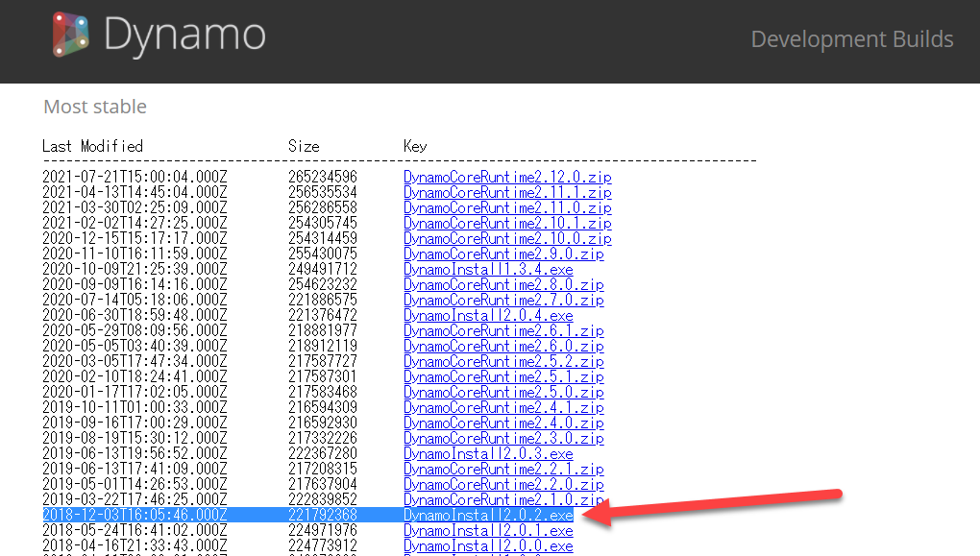The image size is (980, 556).
Task: Click the Size column header
Action: pos(304,146)
